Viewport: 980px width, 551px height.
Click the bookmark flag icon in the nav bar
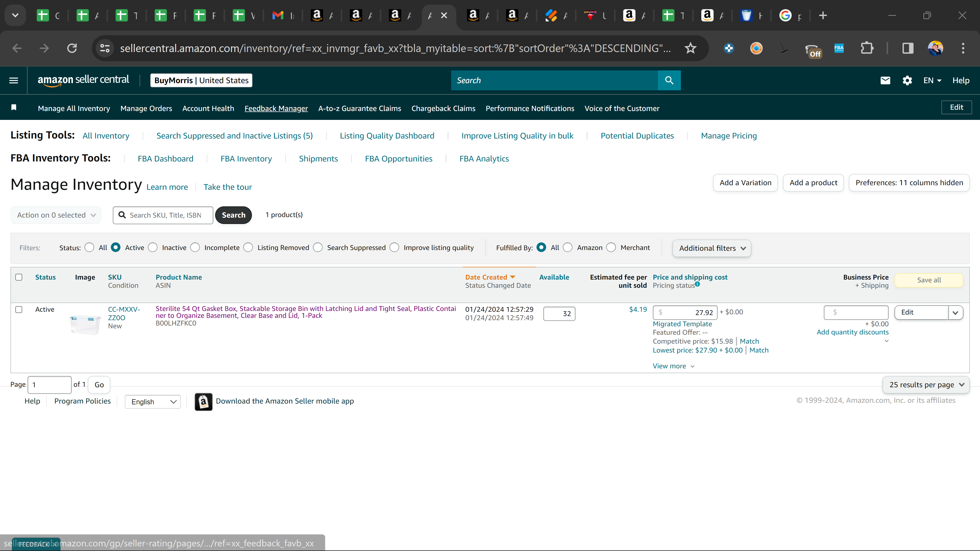[14, 108]
